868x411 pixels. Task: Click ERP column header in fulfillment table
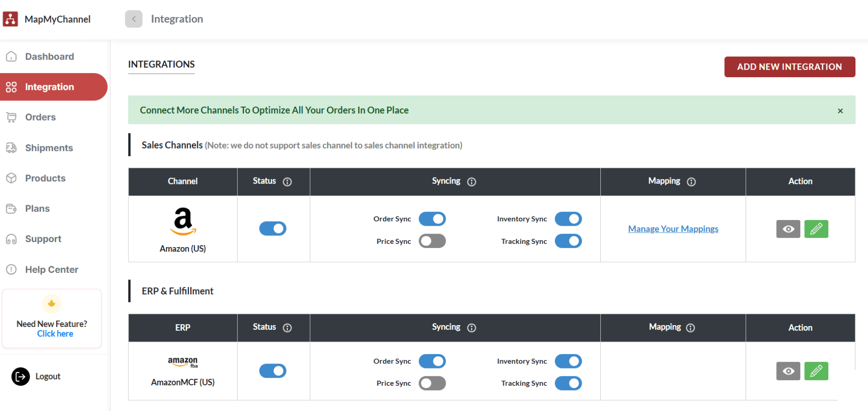pyautogui.click(x=183, y=327)
